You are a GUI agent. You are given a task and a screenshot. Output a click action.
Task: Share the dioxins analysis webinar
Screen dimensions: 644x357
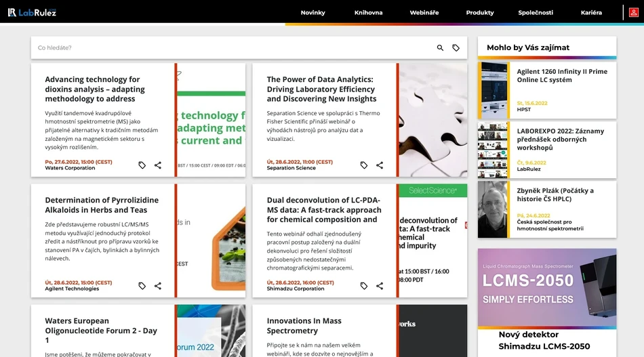(158, 165)
